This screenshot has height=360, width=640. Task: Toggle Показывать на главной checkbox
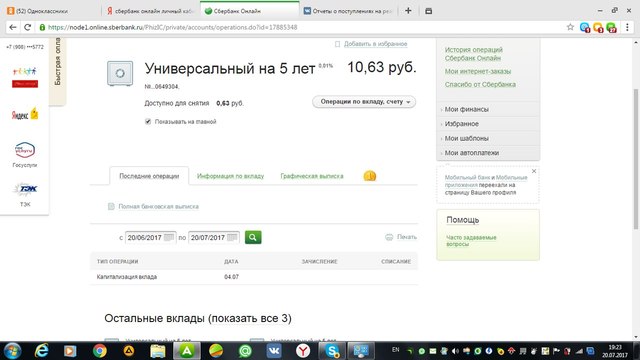(148, 122)
